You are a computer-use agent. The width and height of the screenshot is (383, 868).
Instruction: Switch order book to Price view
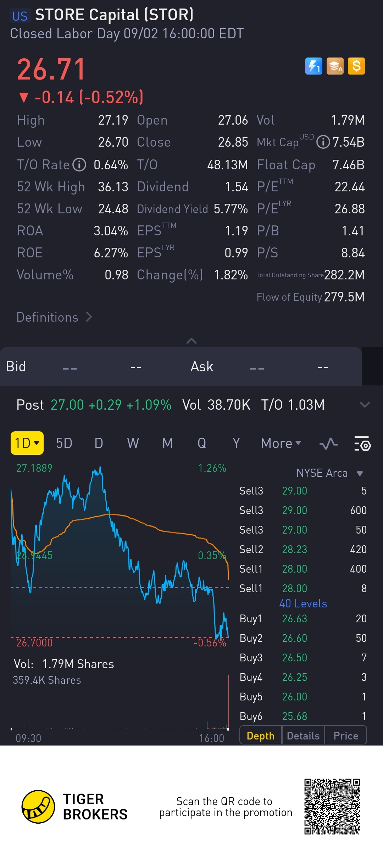point(346,736)
